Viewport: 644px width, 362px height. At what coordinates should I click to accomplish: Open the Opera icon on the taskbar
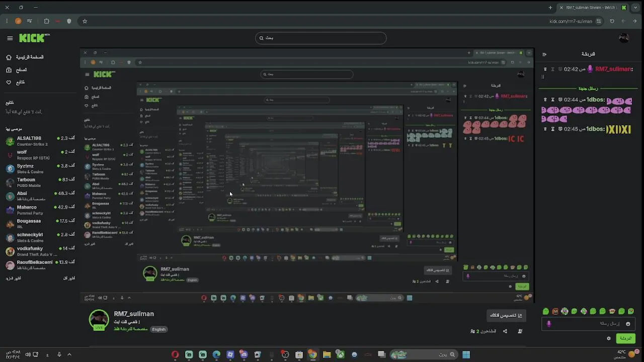point(175,354)
